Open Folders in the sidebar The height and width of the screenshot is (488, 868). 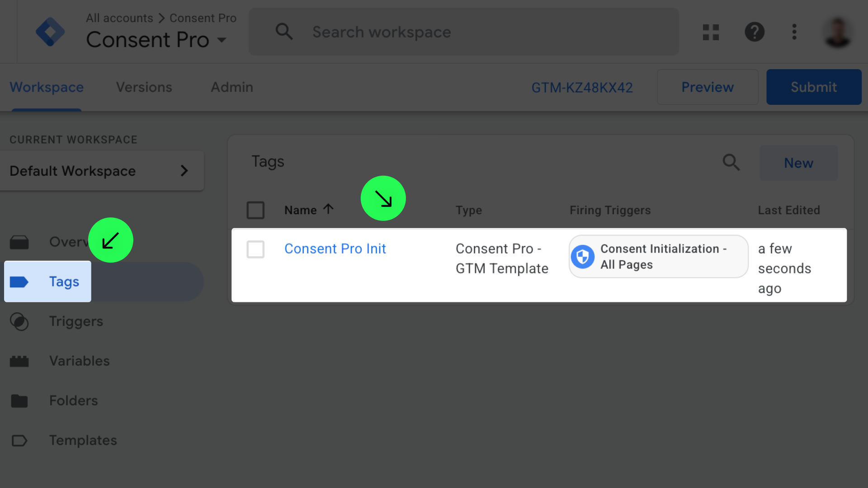pyautogui.click(x=73, y=401)
